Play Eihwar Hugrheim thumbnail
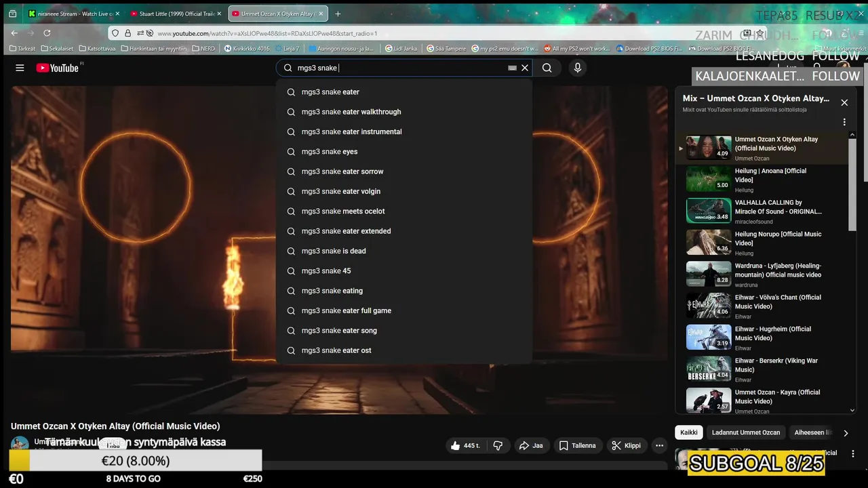This screenshot has height=488, width=868. coord(709,338)
